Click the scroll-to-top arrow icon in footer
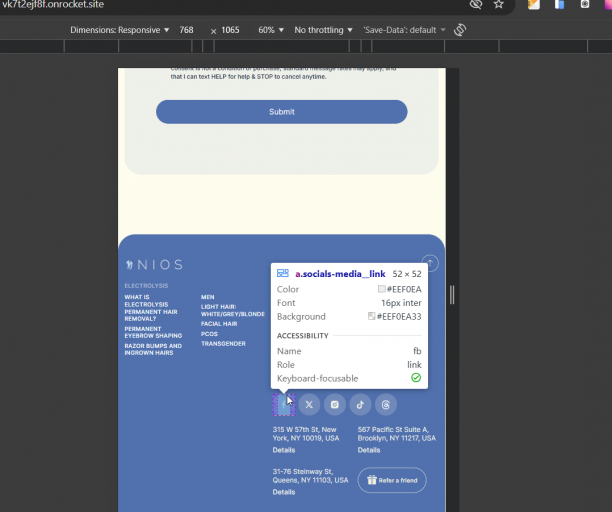Screen dimensions: 612x512 [x=430, y=263]
